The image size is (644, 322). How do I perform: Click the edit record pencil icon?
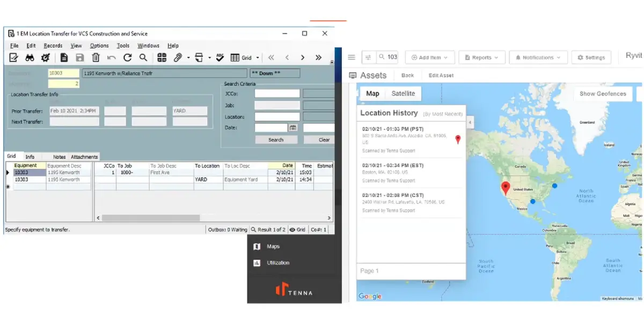[14, 57]
